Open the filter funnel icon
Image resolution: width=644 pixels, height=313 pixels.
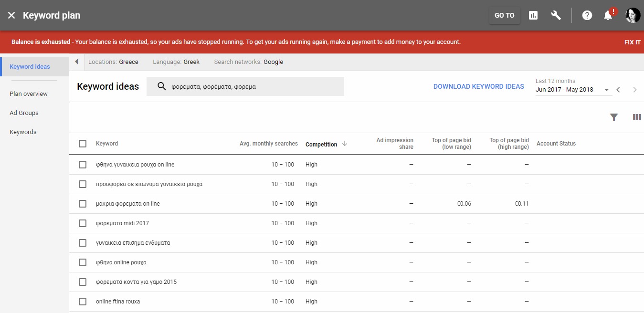[614, 117]
